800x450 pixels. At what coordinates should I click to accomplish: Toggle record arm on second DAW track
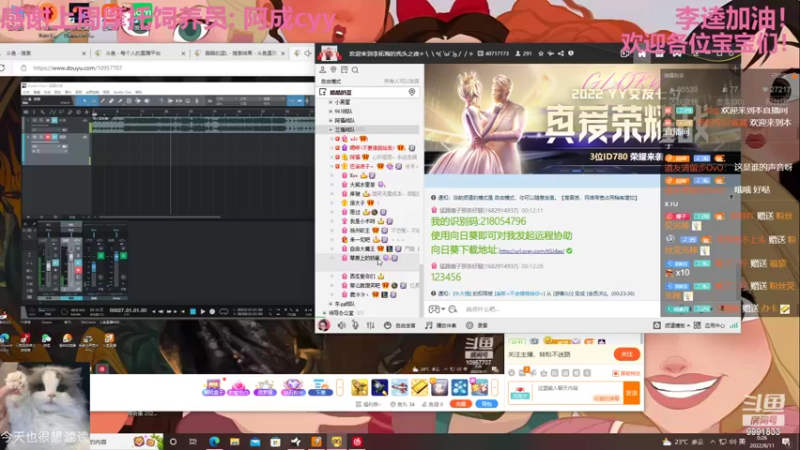(x=47, y=137)
